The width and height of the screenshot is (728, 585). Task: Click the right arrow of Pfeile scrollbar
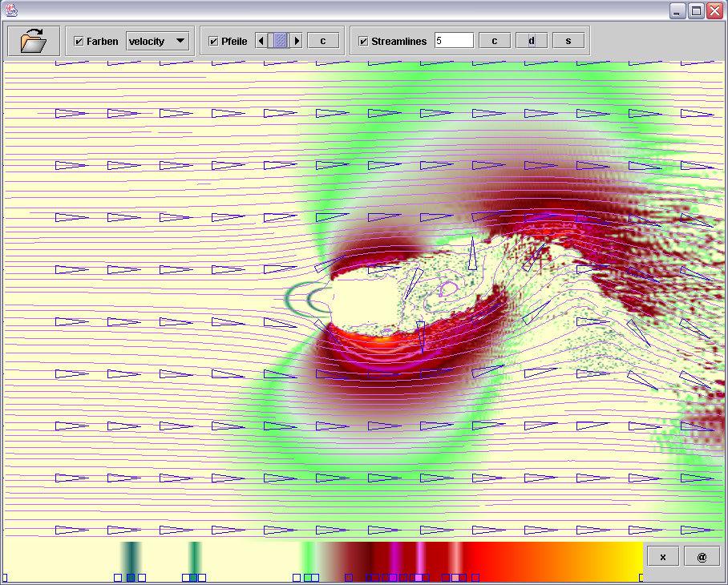[297, 41]
